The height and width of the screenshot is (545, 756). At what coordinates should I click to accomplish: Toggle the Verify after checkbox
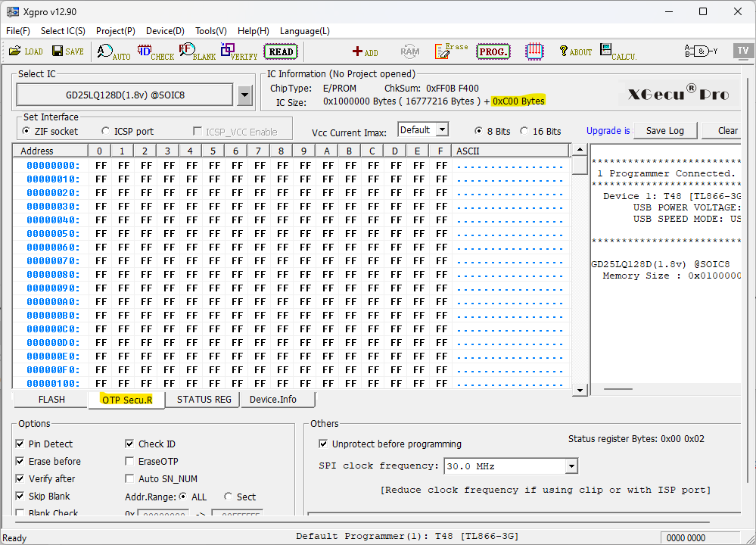click(20, 478)
